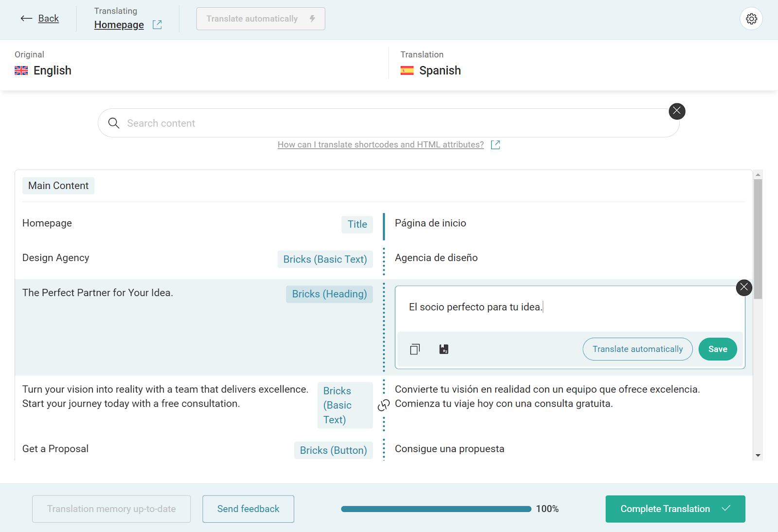Open Send feedback
This screenshot has height=532, width=778.
(248, 509)
